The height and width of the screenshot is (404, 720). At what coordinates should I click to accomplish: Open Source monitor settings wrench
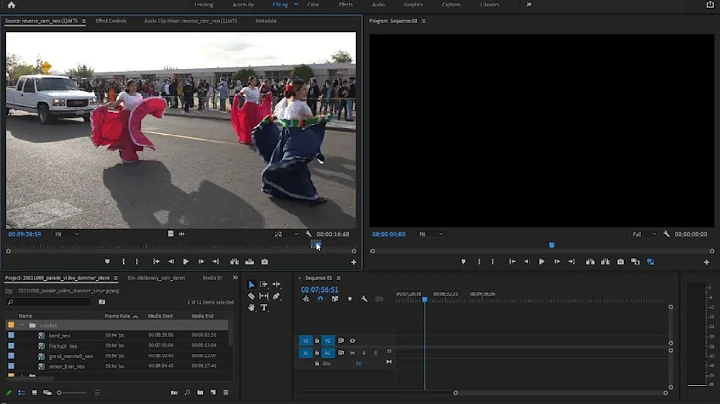click(x=308, y=234)
